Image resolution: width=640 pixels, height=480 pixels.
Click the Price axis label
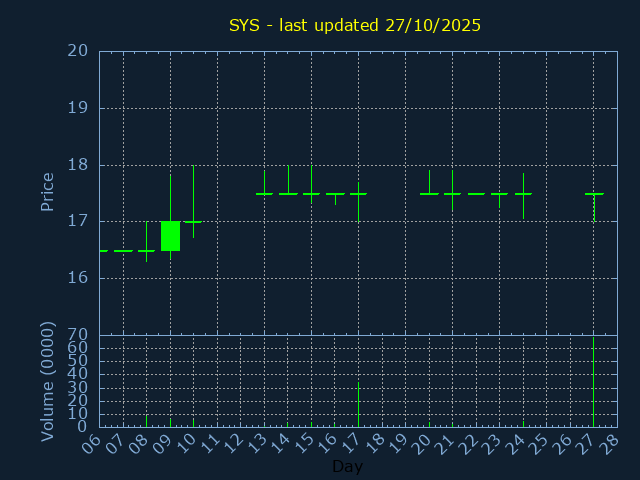47,191
